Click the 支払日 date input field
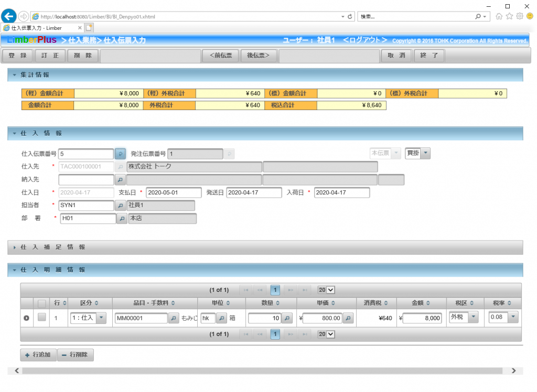Screen dimensions: 537x392 pos(174,193)
